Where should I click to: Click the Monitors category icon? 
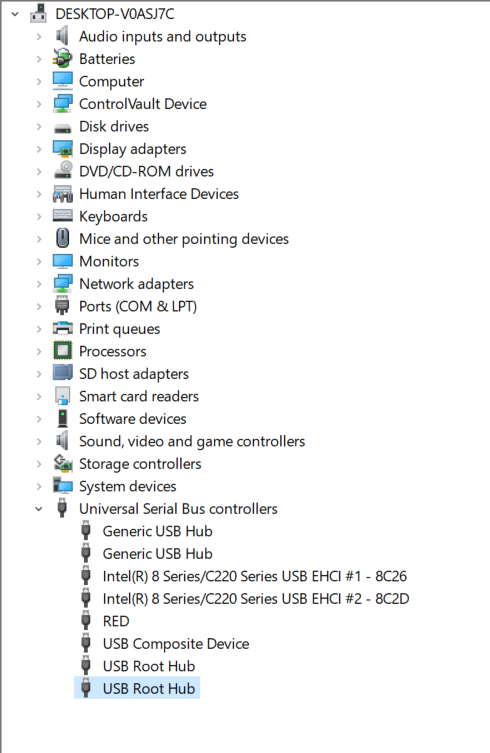click(x=62, y=261)
